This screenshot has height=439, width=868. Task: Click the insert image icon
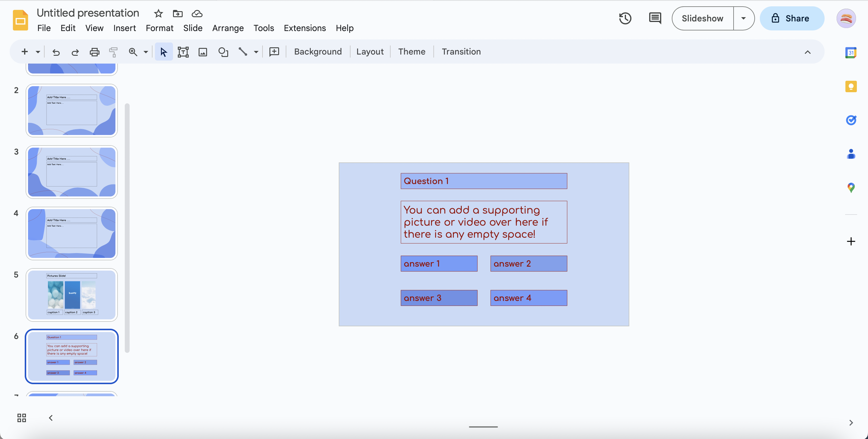(x=203, y=52)
